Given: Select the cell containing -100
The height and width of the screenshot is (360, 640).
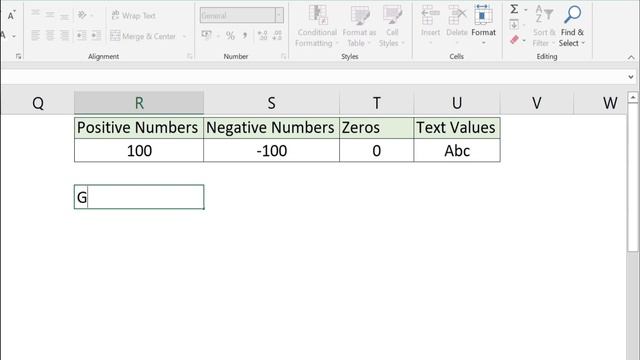Looking at the screenshot, I should [271, 151].
